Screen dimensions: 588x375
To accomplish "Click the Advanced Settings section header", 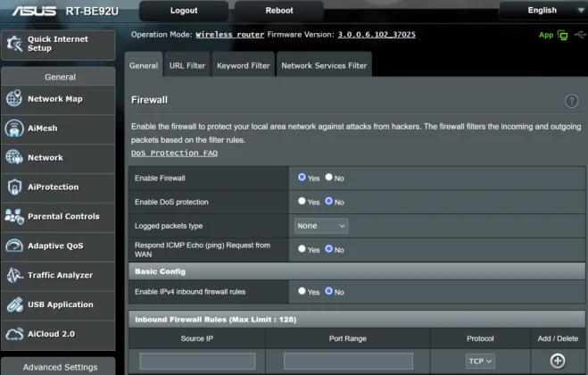I will point(60,367).
